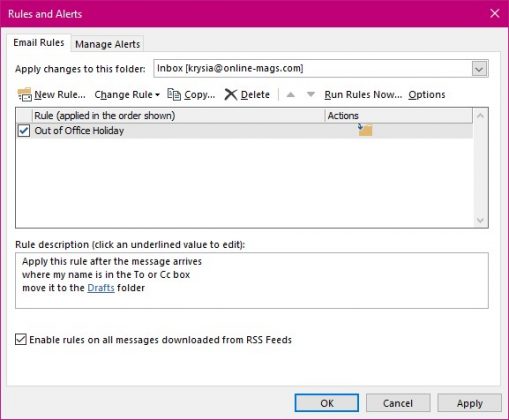The height and width of the screenshot is (420, 509).
Task: Click the move-to-folder action icon
Action: pyautogui.click(x=365, y=130)
